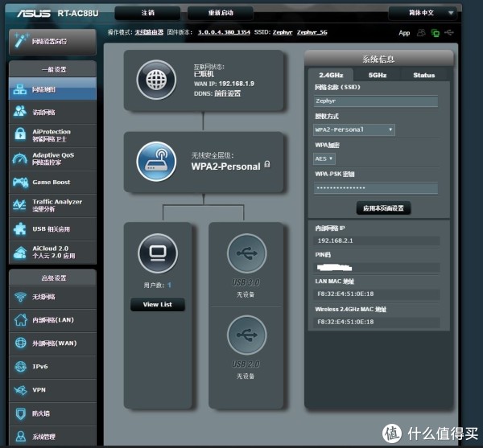This screenshot has width=483, height=448.
Task: Open the firewall shield icon
Action: click(x=21, y=413)
